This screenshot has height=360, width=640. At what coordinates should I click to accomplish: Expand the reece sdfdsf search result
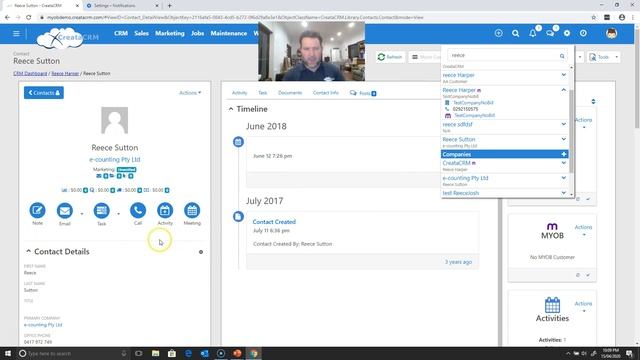[x=564, y=124]
